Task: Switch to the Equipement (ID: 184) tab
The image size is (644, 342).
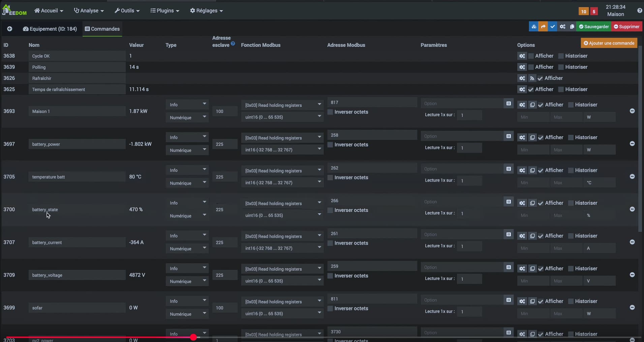Action: coord(50,29)
